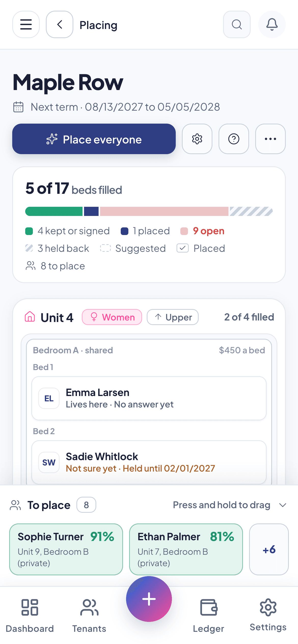Open the three-dots more options
The width and height of the screenshot is (298, 644).
[x=270, y=139]
